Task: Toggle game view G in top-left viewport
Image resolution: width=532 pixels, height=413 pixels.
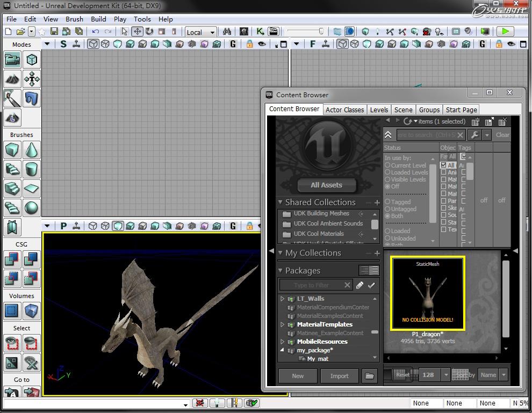Action: point(233,44)
